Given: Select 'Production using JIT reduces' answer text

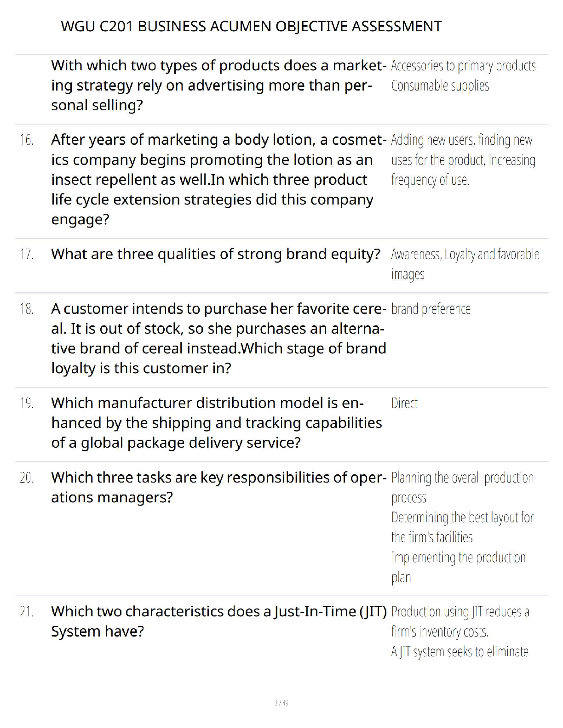Looking at the screenshot, I should pyautogui.click(x=460, y=621).
